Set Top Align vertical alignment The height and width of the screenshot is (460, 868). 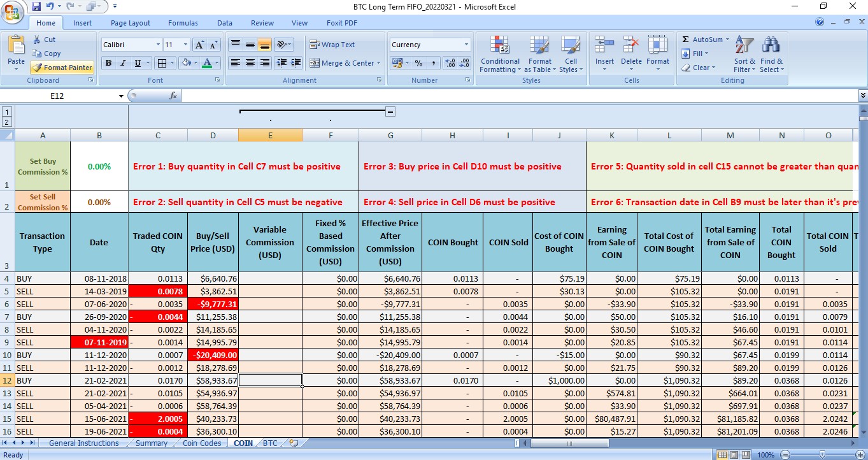pos(236,45)
